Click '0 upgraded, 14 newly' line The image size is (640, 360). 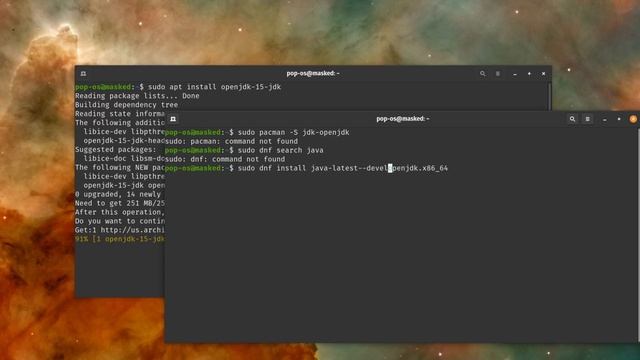point(118,194)
